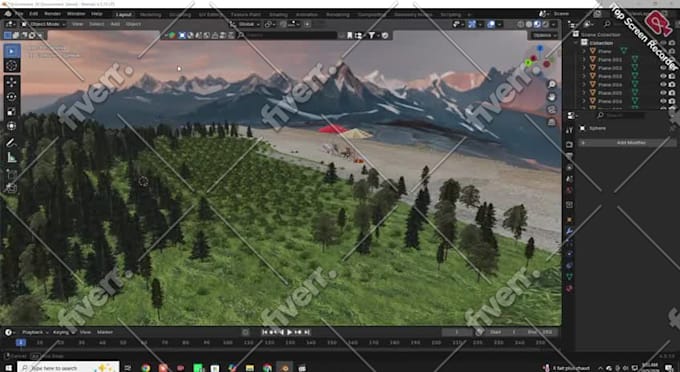Toggle visibility of Plane.002 in outliner
The image size is (680, 372).
coord(663,68)
